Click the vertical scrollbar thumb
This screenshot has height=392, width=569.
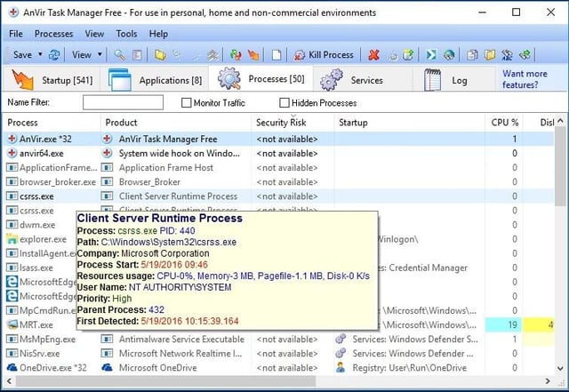[x=561, y=165]
